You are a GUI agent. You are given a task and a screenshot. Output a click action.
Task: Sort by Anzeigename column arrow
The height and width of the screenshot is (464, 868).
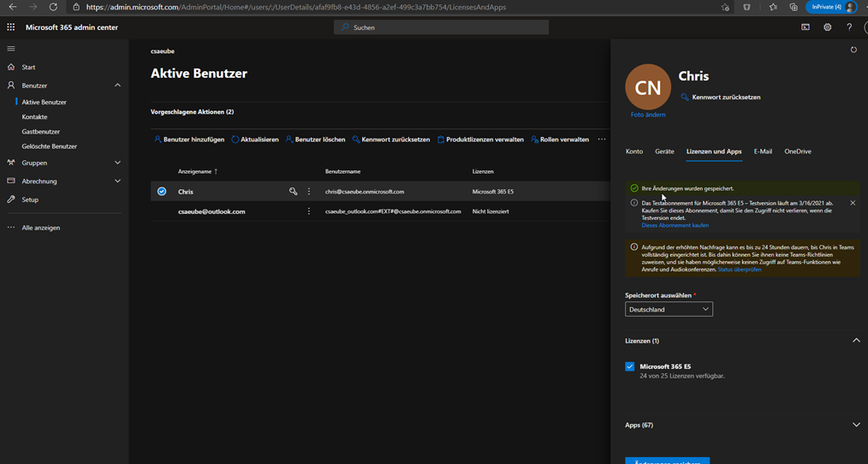[x=216, y=172]
